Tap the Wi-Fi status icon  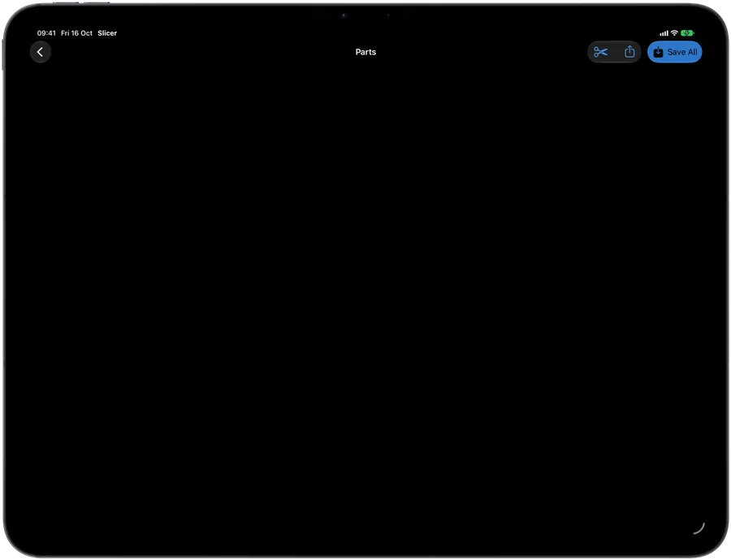(674, 33)
